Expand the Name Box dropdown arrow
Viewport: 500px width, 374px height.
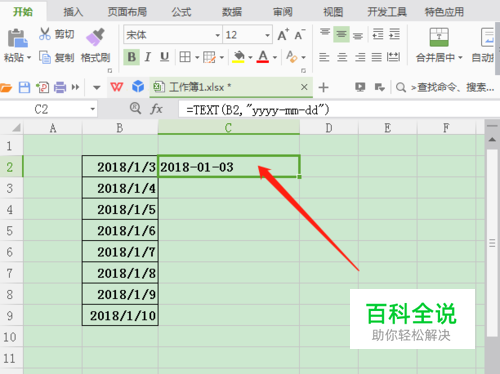pyautogui.click(x=92, y=109)
